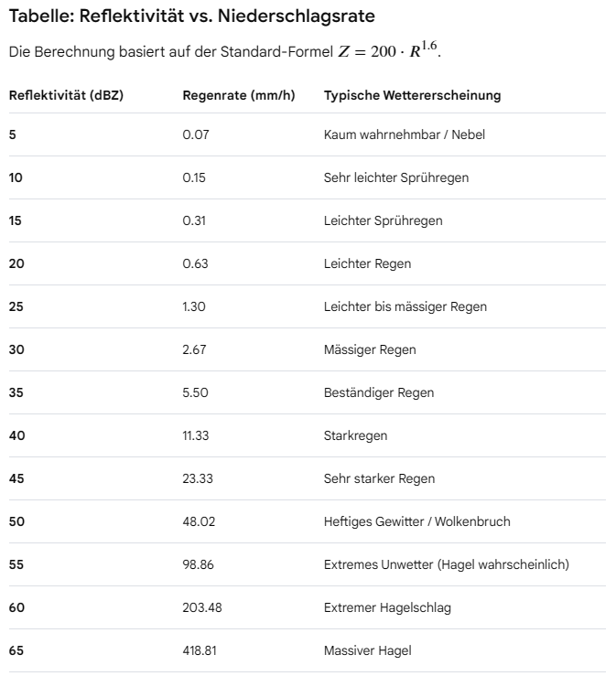Click the 55 dBZ row label
The image size is (616, 676).
[x=16, y=564]
